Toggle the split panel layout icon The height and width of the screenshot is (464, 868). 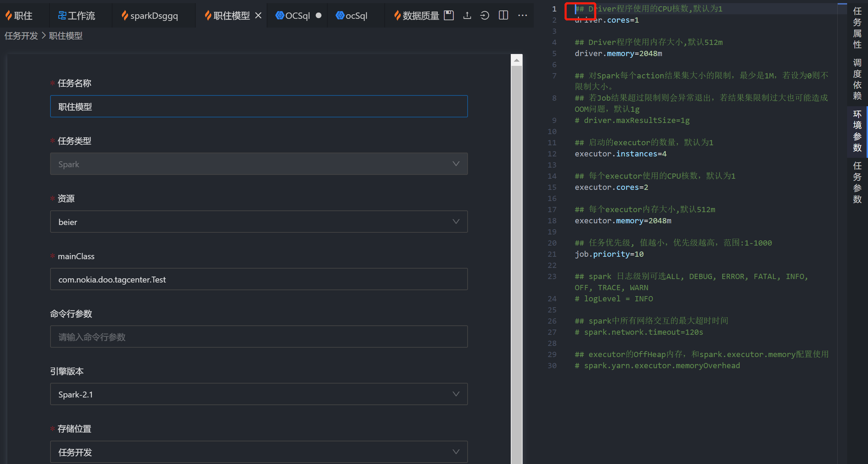pyautogui.click(x=503, y=15)
